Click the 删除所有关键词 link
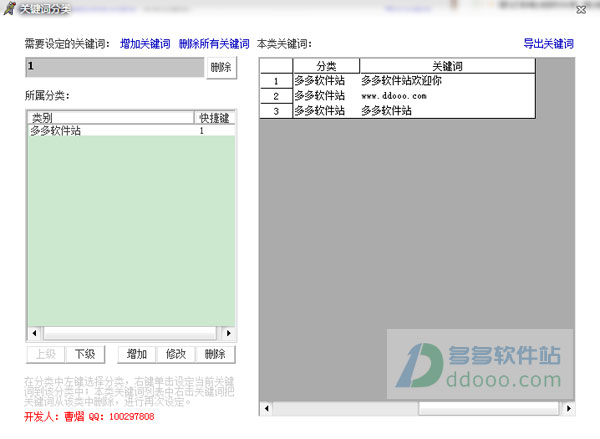The image size is (600, 439). [x=214, y=44]
